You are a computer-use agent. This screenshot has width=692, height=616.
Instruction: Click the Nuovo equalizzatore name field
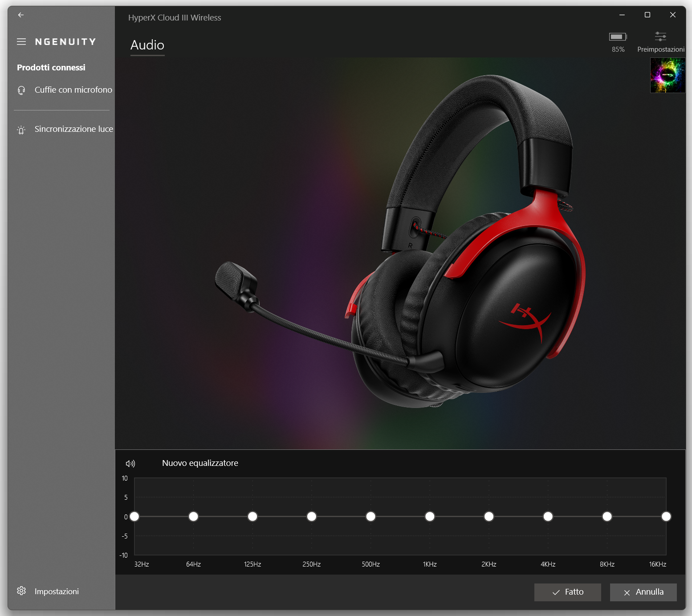(200, 463)
